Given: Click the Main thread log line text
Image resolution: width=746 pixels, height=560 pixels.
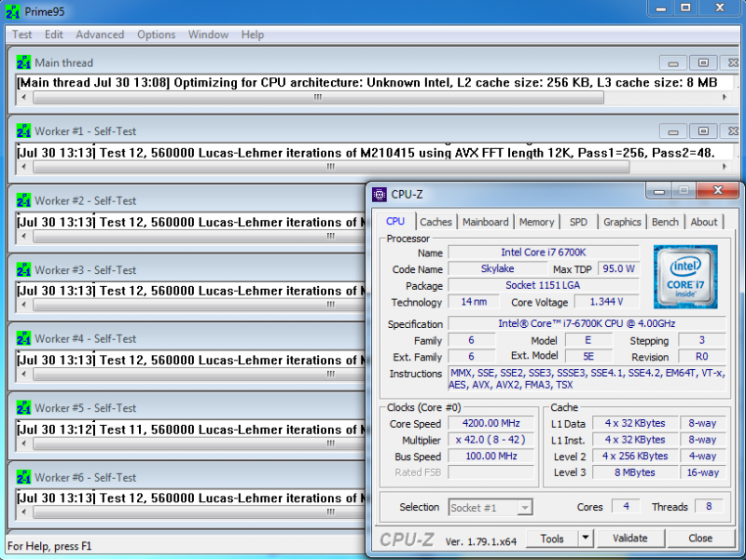Looking at the screenshot, I should point(366,83).
